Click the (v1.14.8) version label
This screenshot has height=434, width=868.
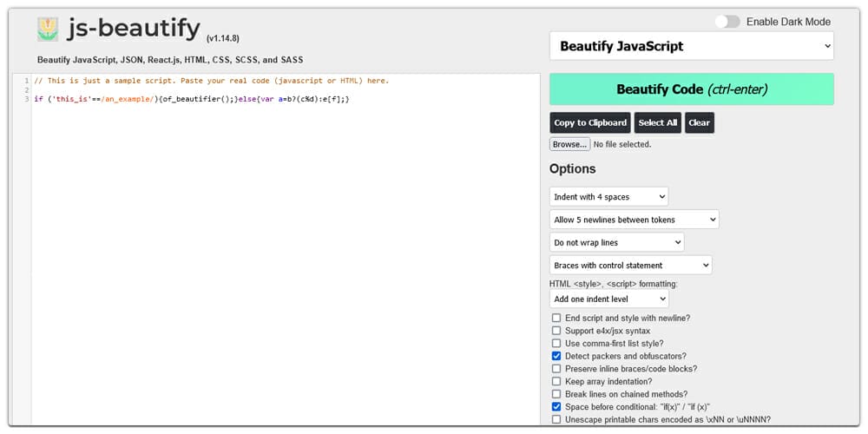click(x=222, y=39)
